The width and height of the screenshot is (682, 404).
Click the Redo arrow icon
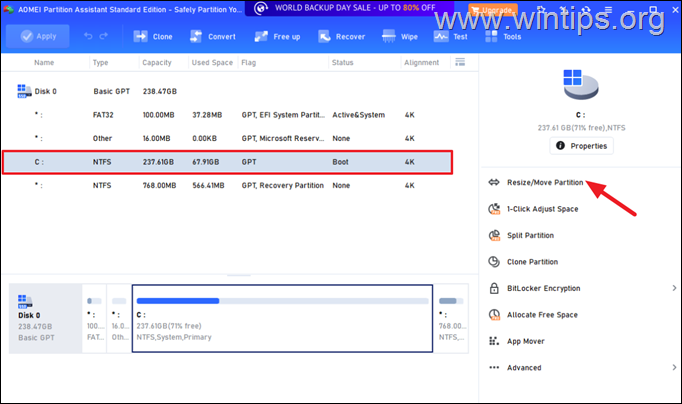(106, 37)
